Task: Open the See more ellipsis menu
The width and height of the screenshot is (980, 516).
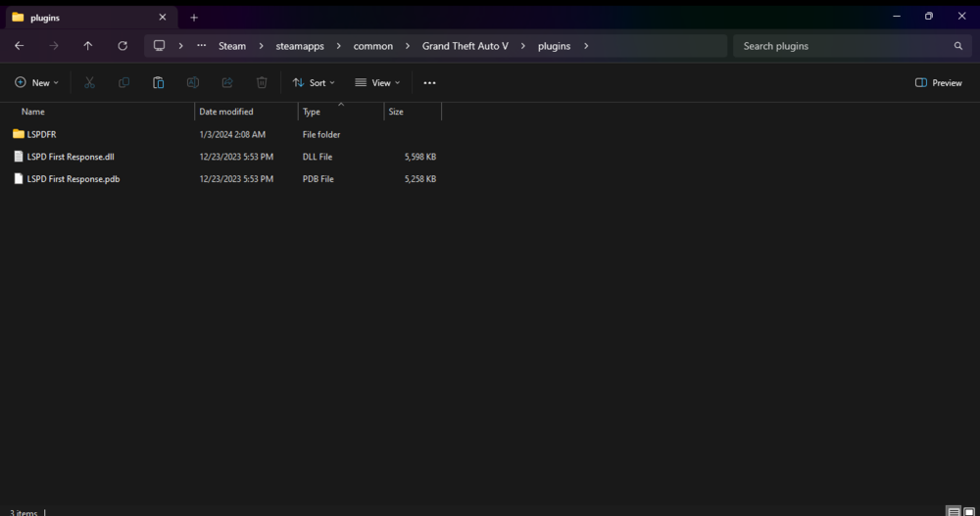Action: tap(429, 83)
